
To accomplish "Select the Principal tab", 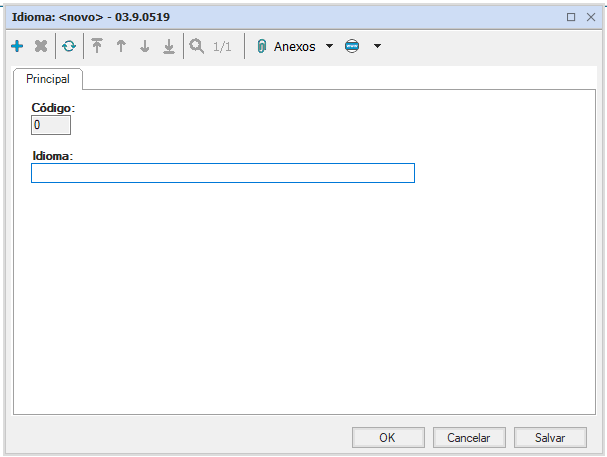I will [x=48, y=79].
